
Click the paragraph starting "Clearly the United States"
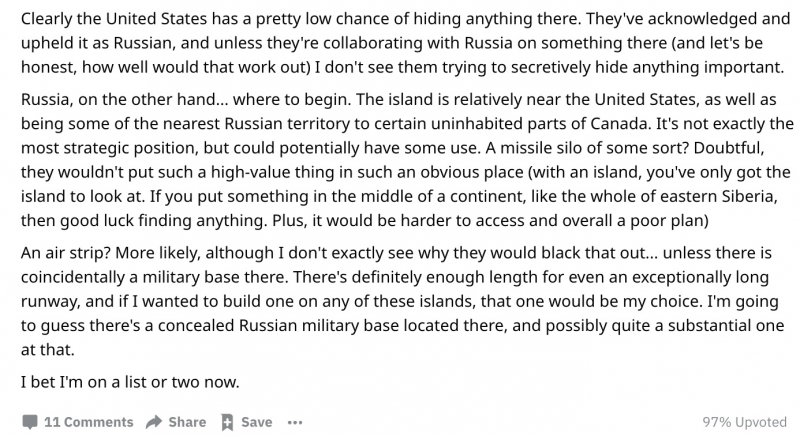click(x=406, y=43)
